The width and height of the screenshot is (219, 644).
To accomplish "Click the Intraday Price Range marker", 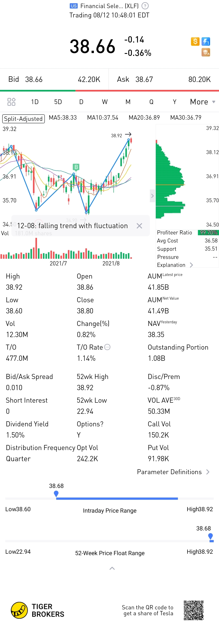I will 56,494.
